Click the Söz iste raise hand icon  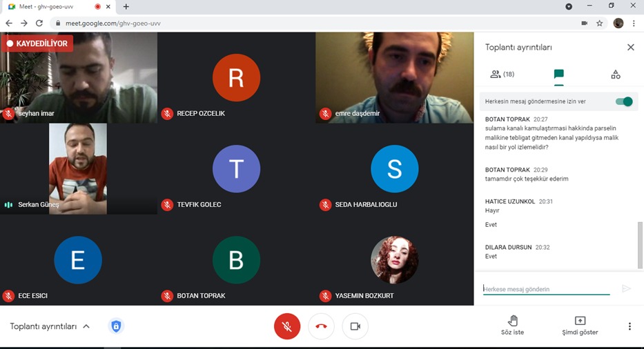[x=512, y=321]
